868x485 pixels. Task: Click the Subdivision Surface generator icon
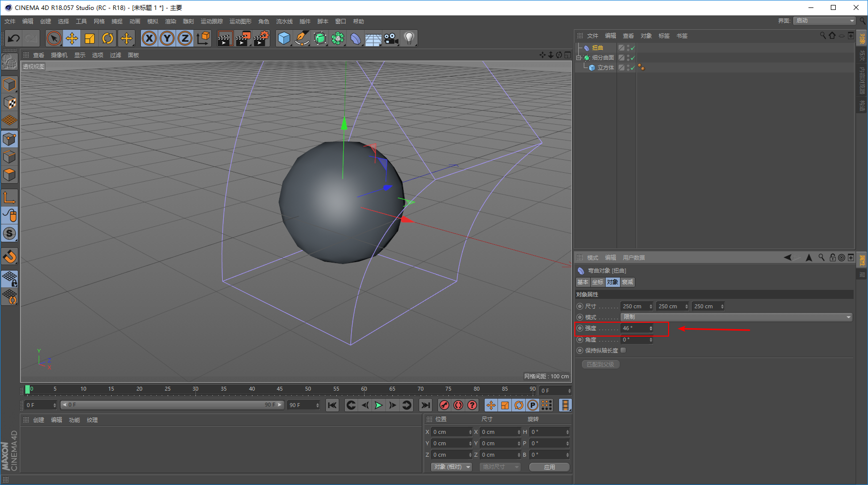click(320, 38)
